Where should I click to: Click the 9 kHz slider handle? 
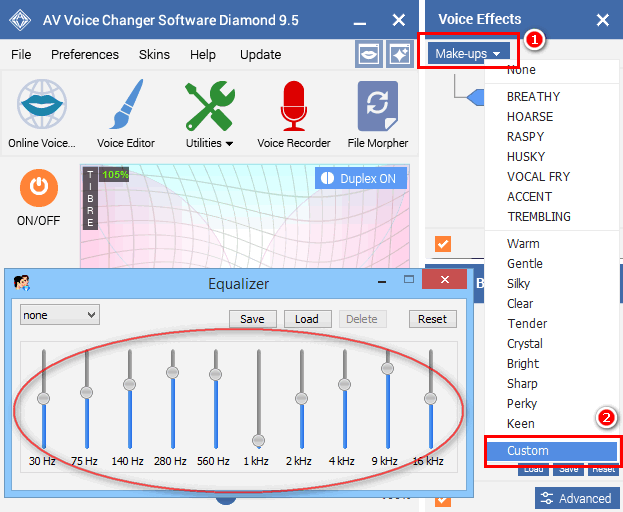coord(387,368)
